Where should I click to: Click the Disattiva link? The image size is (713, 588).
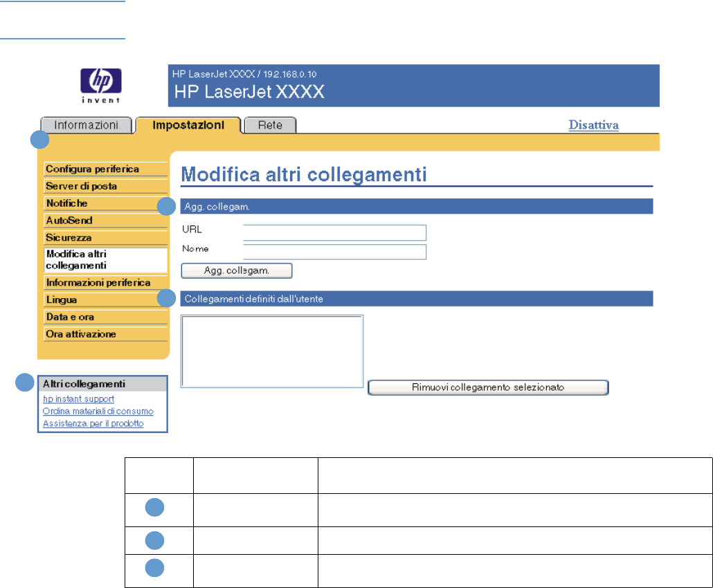click(593, 125)
